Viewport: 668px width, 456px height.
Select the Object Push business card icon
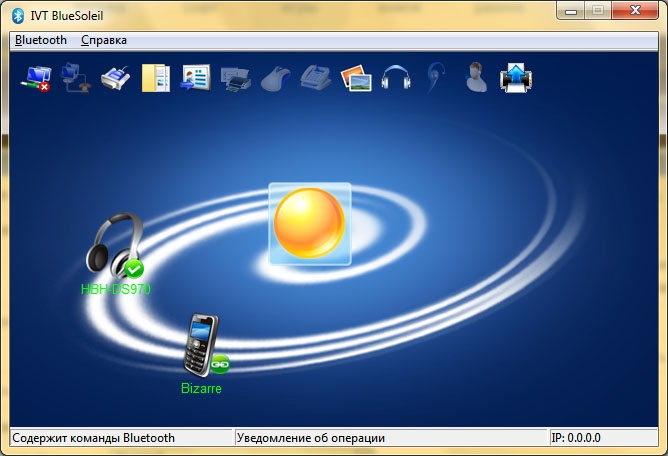click(195, 77)
